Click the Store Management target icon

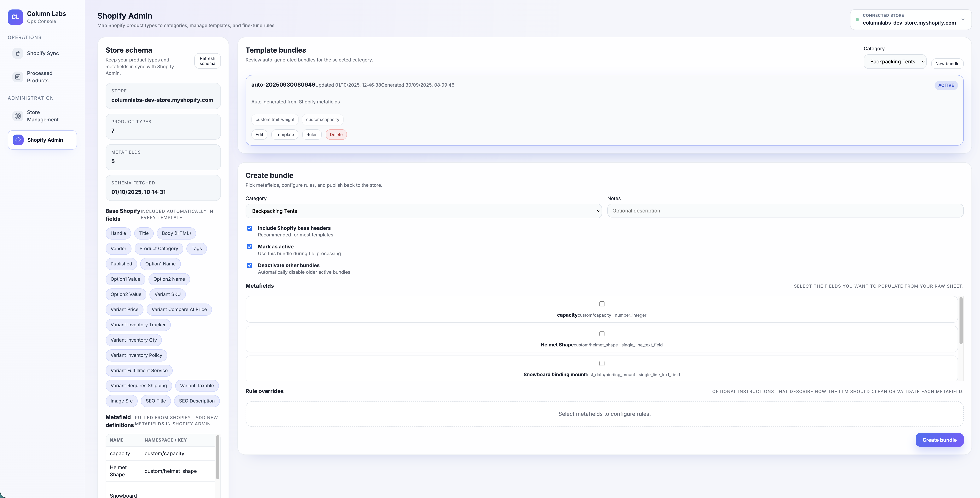click(x=18, y=116)
